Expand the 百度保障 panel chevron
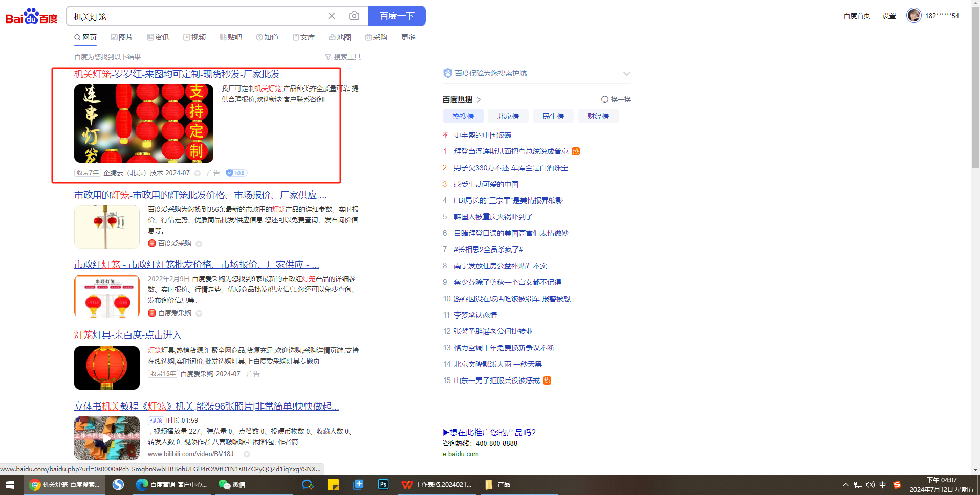This screenshot has width=980, height=495. point(626,74)
